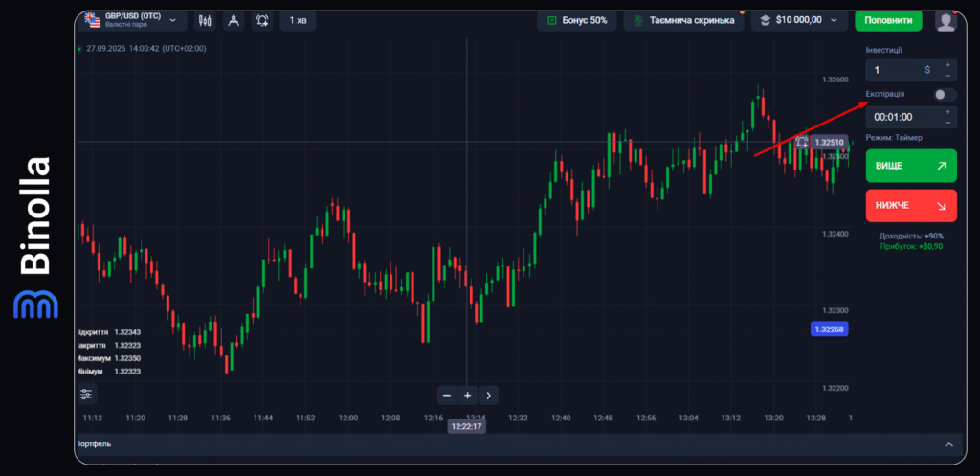This screenshot has height=476, width=980.
Task: Open the user profile avatar
Action: click(x=946, y=21)
